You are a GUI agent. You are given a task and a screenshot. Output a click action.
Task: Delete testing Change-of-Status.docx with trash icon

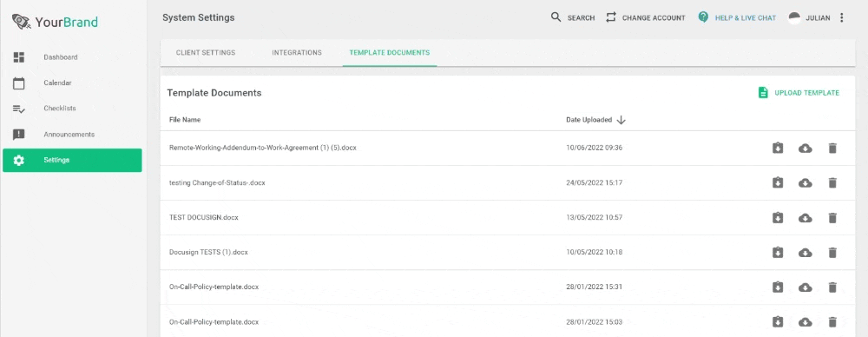(832, 183)
